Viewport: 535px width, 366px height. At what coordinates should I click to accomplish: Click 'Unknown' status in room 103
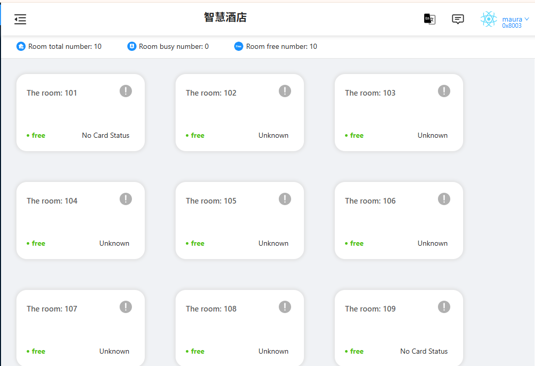point(433,135)
